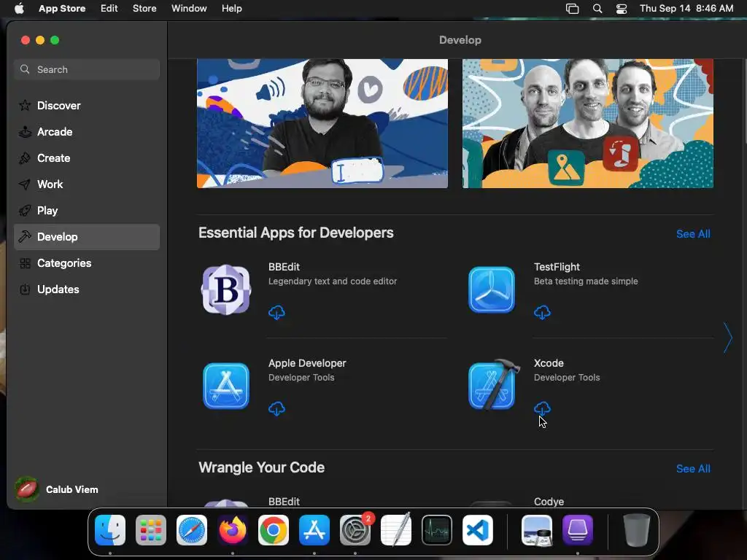Launch Visual Studio Code from the Dock
This screenshot has width=747, height=560.
point(478,530)
